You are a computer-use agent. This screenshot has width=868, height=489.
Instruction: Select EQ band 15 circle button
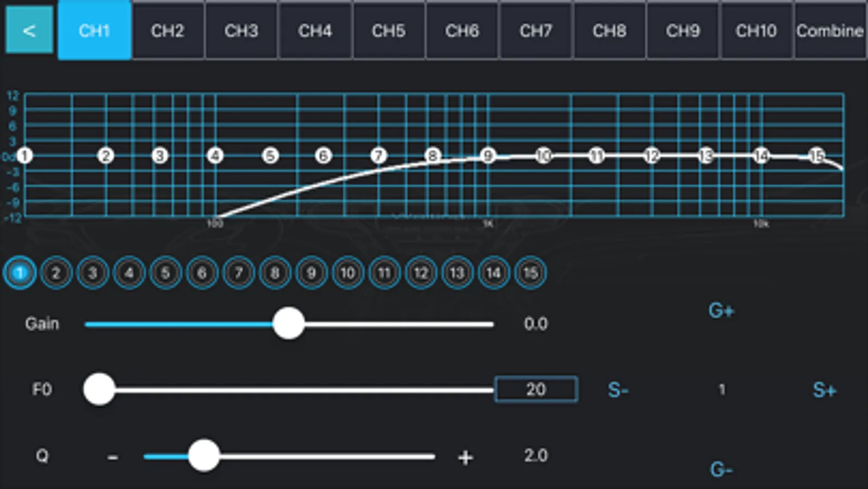(x=530, y=273)
